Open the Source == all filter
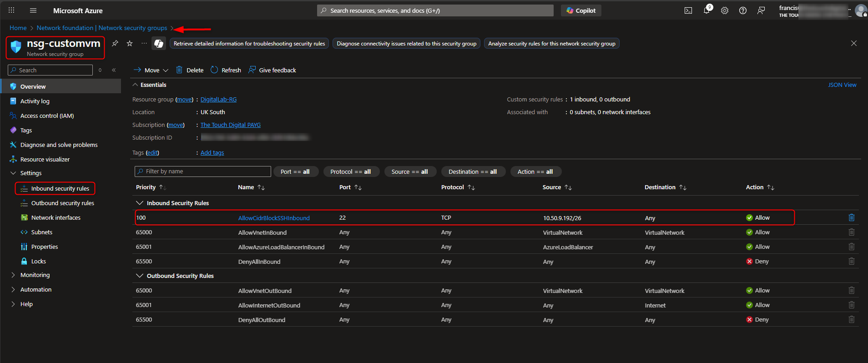This screenshot has width=868, height=363. pyautogui.click(x=410, y=171)
